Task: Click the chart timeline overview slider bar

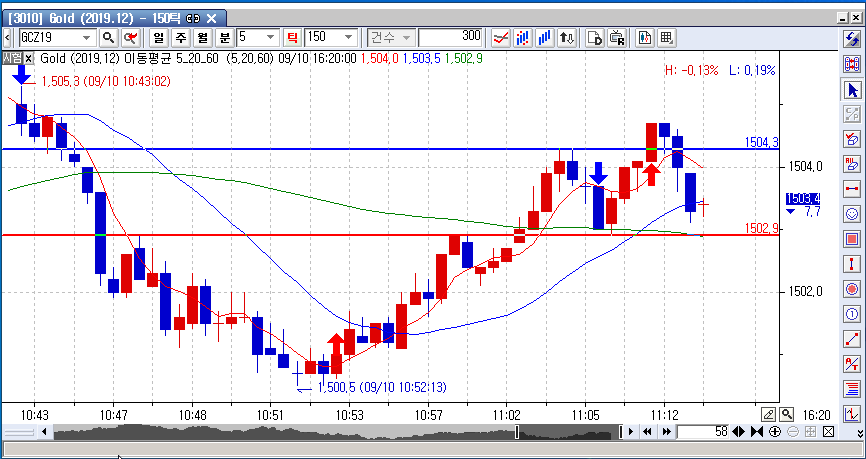Action: point(330,432)
